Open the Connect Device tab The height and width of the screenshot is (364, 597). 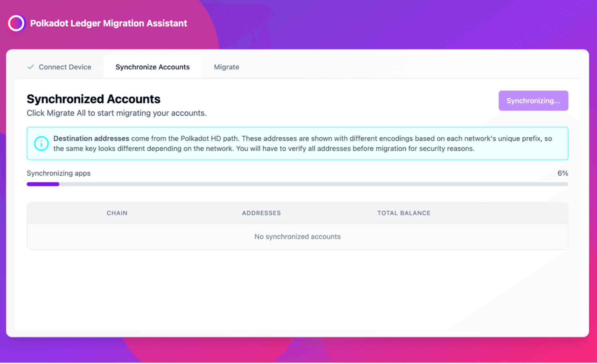pyautogui.click(x=65, y=67)
